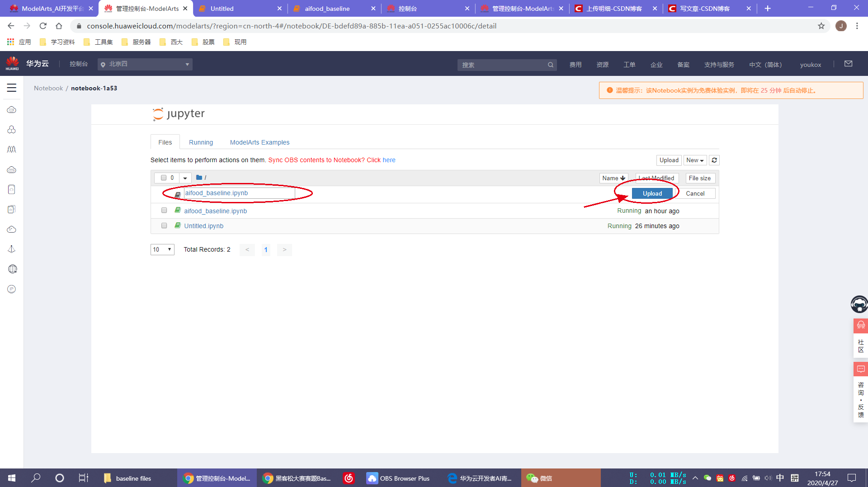Open the New dropdown menu
Screen dimensions: 868x487
point(695,160)
